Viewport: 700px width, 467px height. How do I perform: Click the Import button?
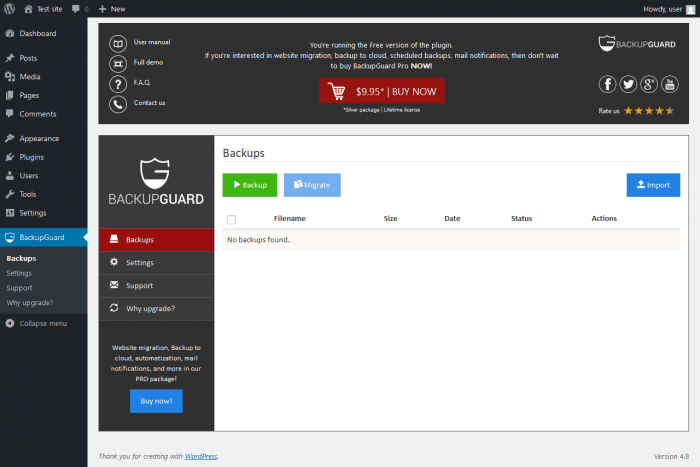coord(653,185)
